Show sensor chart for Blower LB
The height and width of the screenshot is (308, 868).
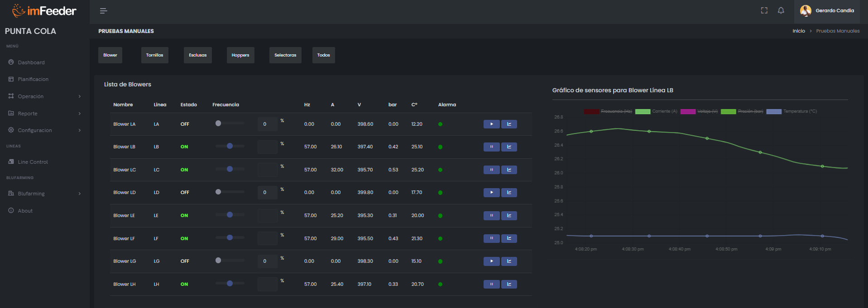[x=509, y=147]
